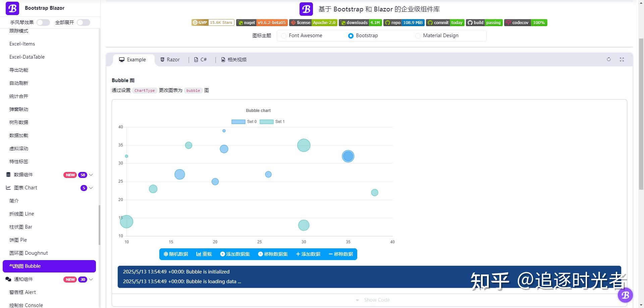The image size is (644, 308).
Task: Click the chat icon beside 通知组件
Action: point(8,279)
